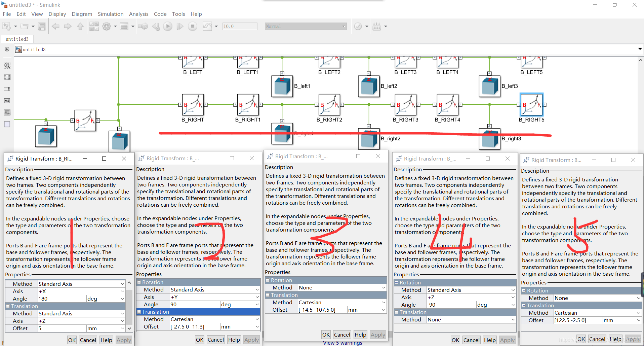Open the Library Browser icon
Image resolution: width=644 pixels, height=346 pixels.
click(94, 26)
